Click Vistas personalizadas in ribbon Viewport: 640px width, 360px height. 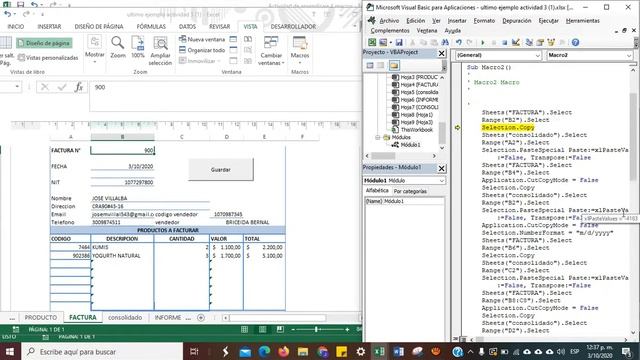(48, 58)
